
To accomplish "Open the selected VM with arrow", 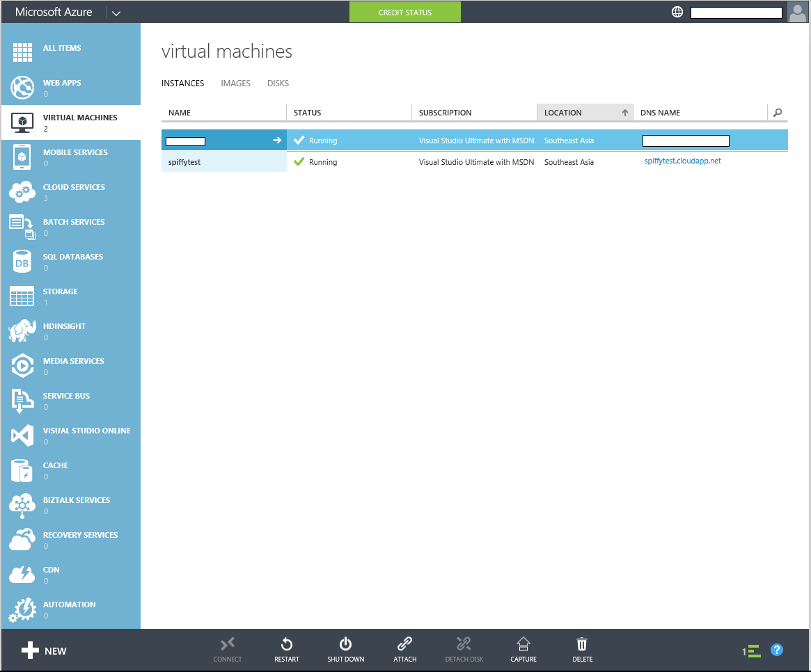I will [x=277, y=140].
